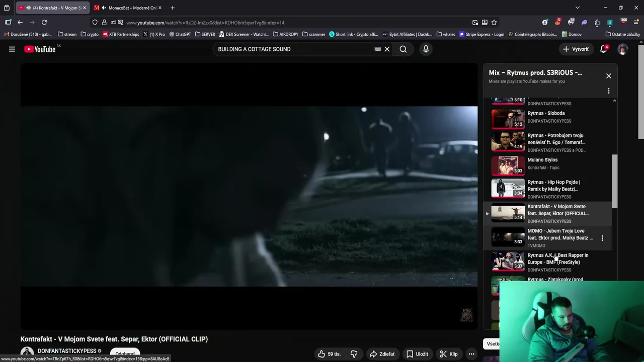Image resolution: width=644 pixels, height=362 pixels.
Task: Open options for MOMO playlist item
Action: click(602, 238)
